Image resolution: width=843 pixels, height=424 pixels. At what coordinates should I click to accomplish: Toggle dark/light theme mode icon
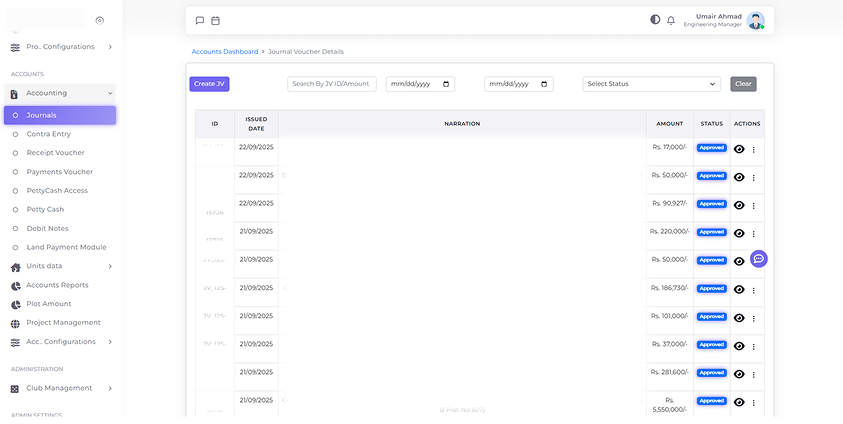coord(655,20)
